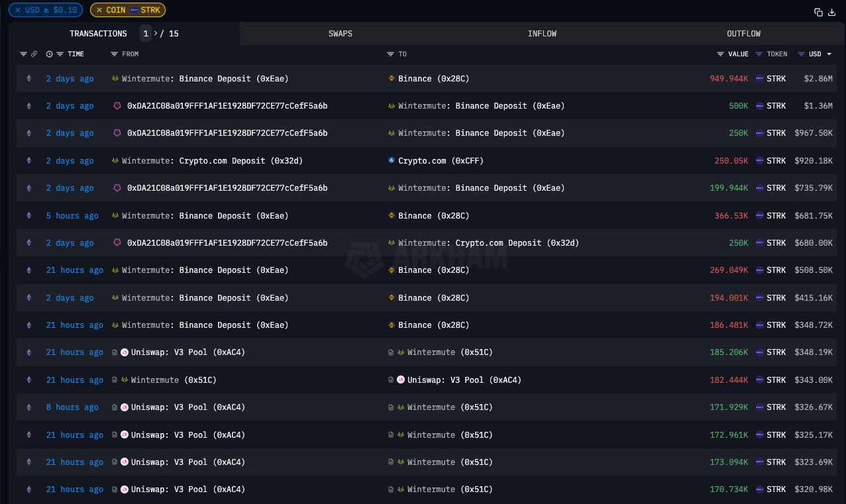Click the Wintermute logo in the 949.944K row sender
This screenshot has width=846, height=504.
coord(115,79)
